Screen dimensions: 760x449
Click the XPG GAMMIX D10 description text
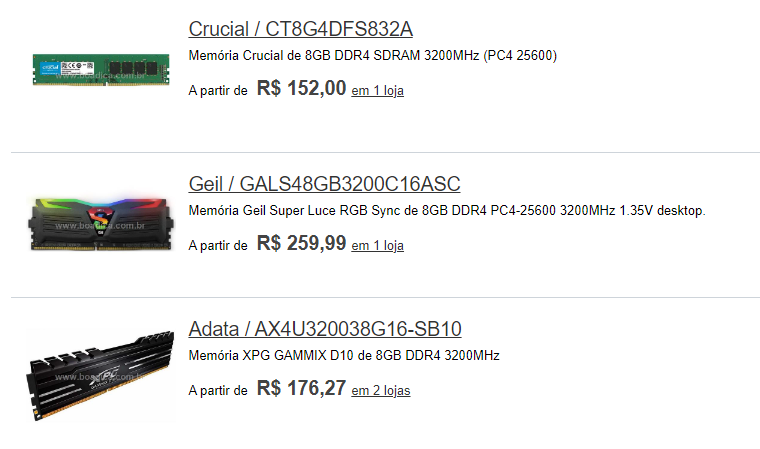(x=344, y=356)
